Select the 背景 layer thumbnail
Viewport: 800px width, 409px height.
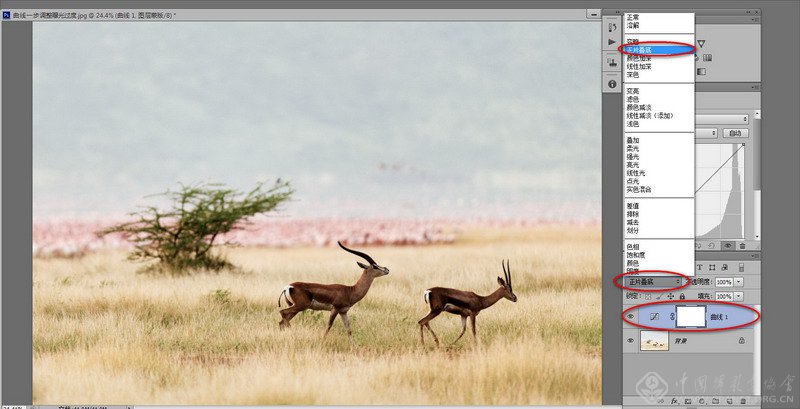(655, 340)
